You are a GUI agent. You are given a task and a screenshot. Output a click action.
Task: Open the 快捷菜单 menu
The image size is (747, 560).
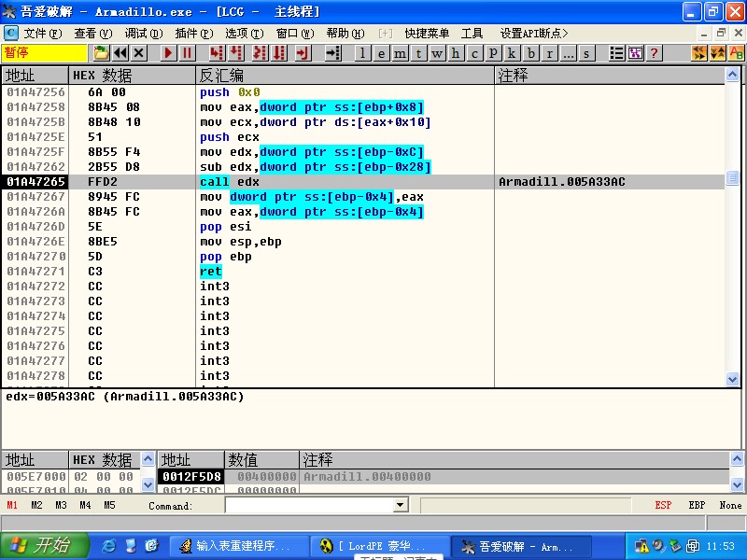click(427, 34)
